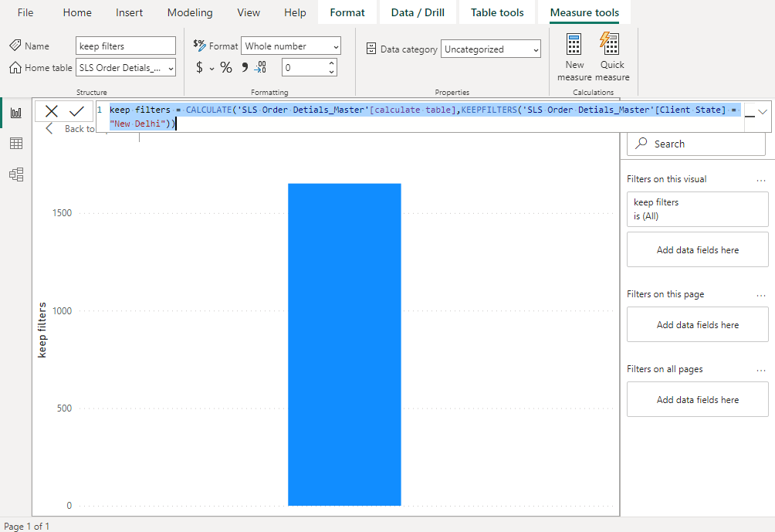Open the Report view icon
Screen dimensions: 775x532
click(x=15, y=113)
